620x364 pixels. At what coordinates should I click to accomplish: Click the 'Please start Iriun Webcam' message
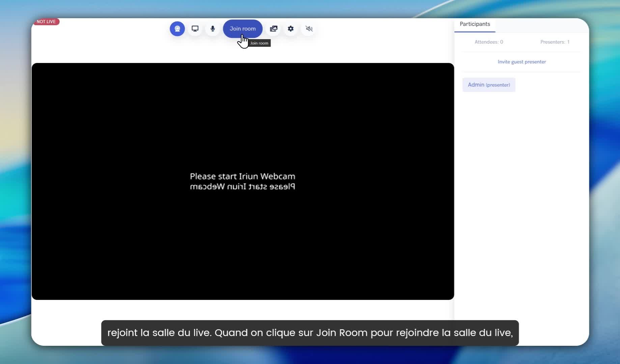point(242,176)
